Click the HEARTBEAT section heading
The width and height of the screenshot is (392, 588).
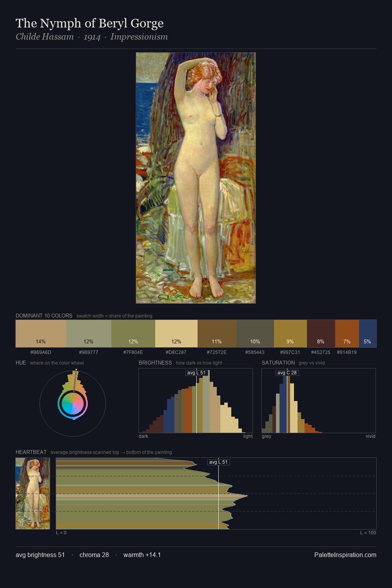point(31,452)
